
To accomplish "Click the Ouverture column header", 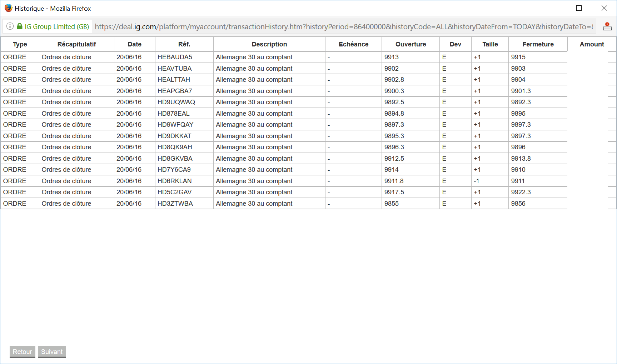I will pos(411,44).
